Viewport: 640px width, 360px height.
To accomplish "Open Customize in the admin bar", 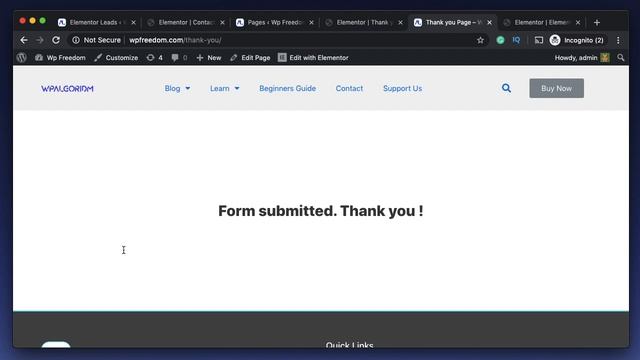I will (116, 58).
